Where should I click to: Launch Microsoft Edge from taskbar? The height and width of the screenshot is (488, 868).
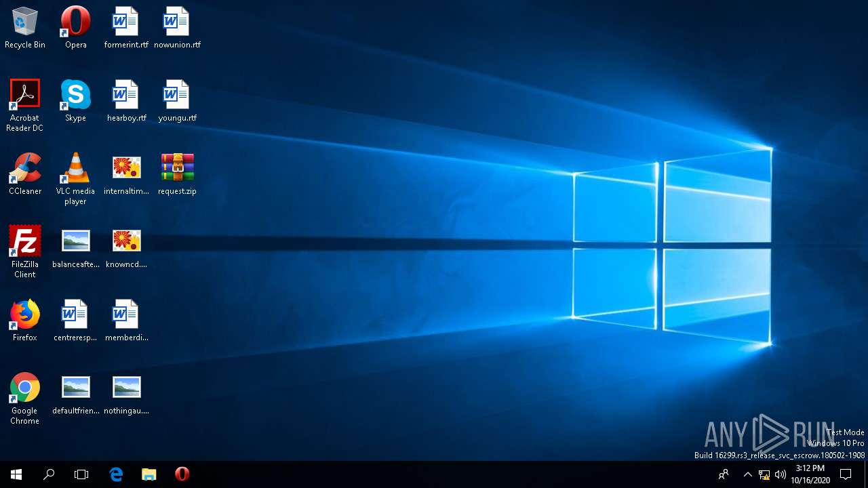click(x=116, y=474)
